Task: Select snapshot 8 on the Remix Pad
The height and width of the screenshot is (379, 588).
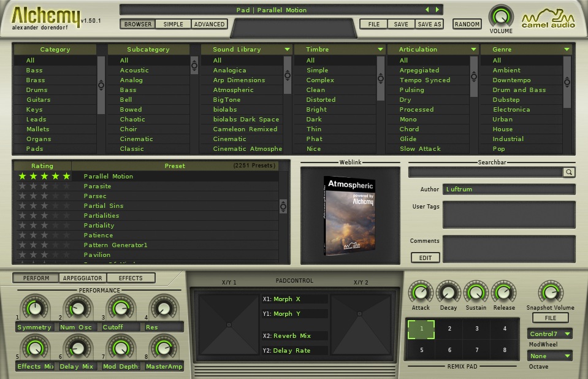Action: click(x=505, y=350)
